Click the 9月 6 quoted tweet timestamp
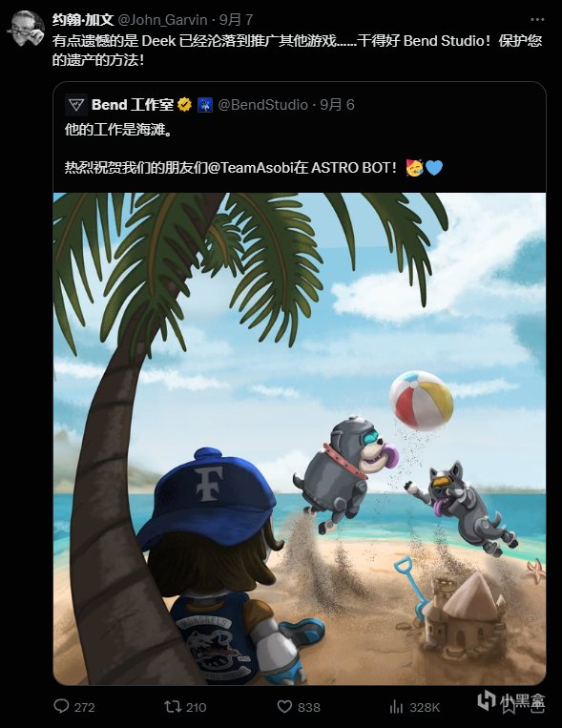This screenshot has width=562, height=728. [337, 105]
